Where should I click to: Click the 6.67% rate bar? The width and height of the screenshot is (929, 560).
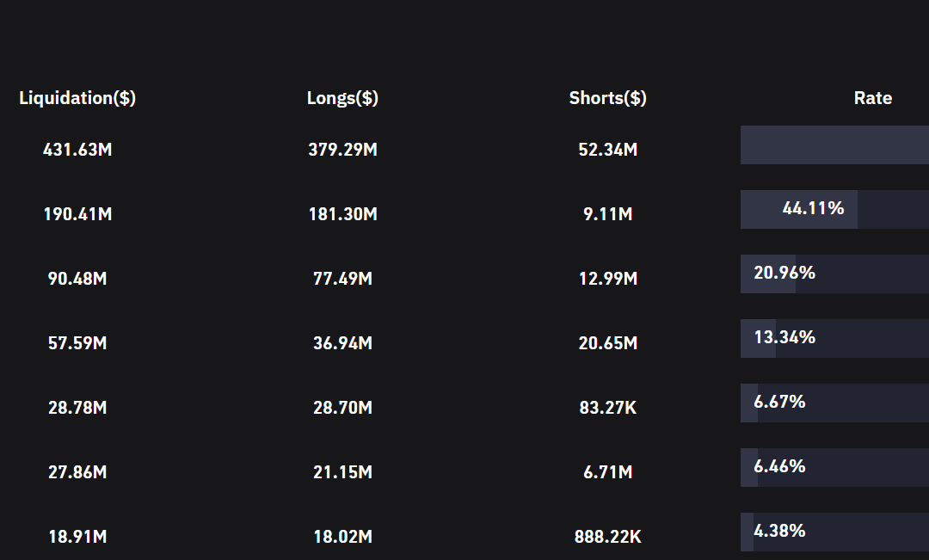click(x=834, y=403)
